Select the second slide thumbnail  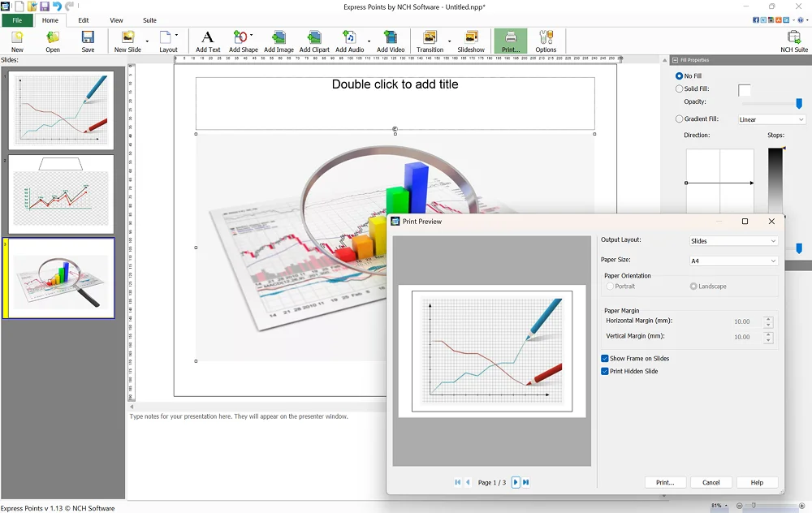pos(61,195)
